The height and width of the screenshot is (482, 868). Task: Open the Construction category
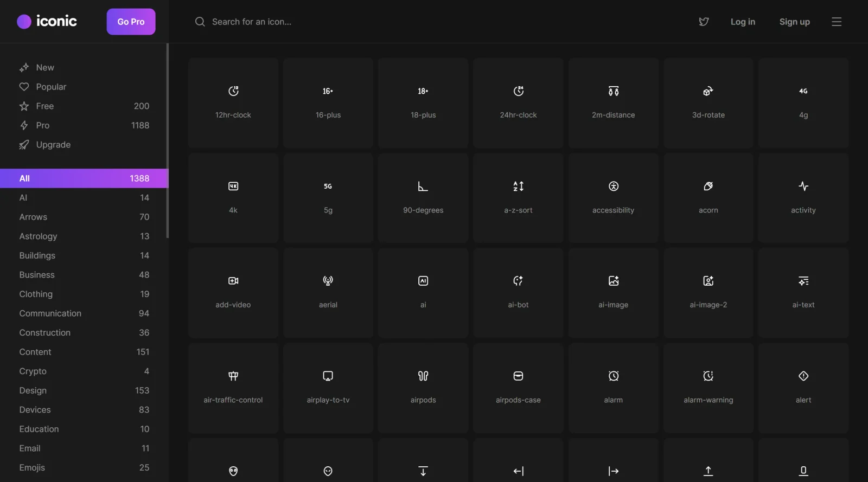[x=84, y=332]
